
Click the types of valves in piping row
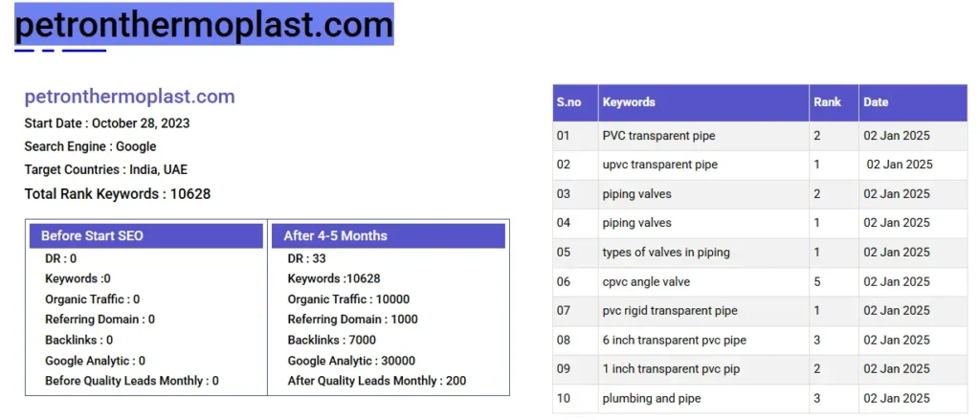pos(666,253)
